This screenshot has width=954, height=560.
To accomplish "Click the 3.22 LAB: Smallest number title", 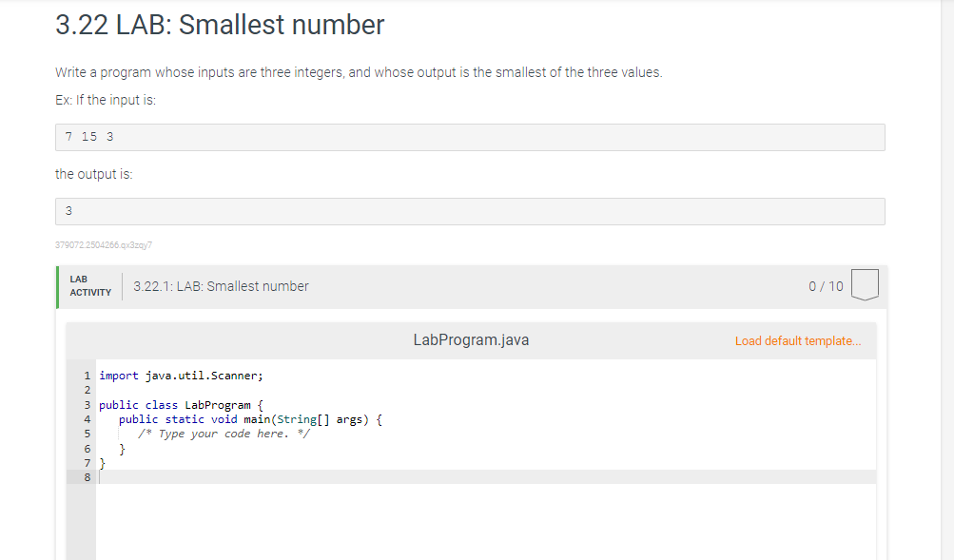I will 220,25.
